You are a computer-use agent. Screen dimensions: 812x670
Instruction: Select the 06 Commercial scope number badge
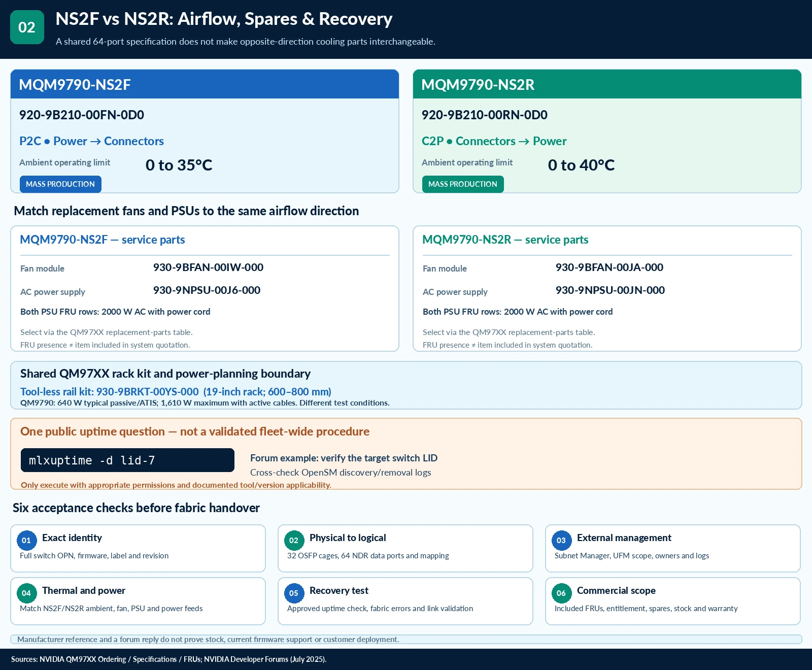click(561, 593)
